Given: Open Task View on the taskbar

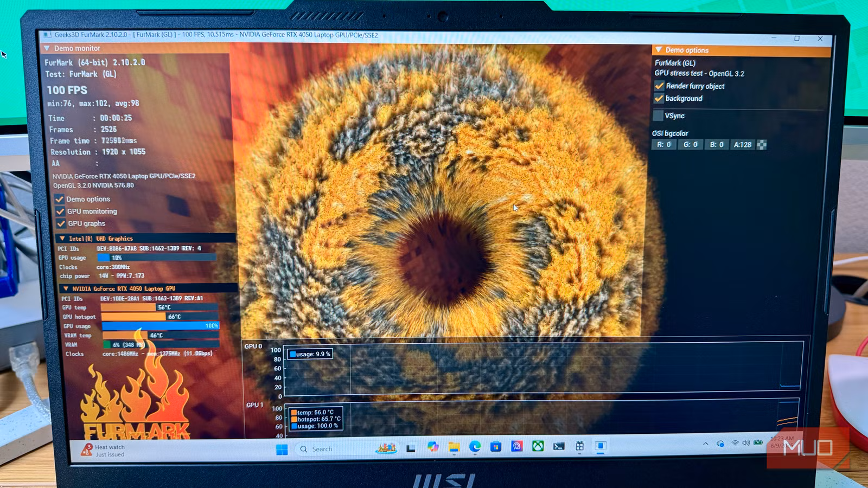Looking at the screenshot, I should pyautogui.click(x=411, y=448).
